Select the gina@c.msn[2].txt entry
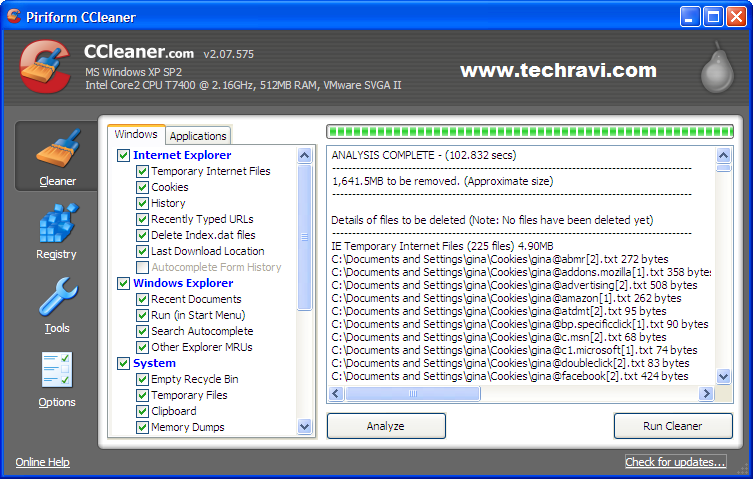Image resolution: width=753 pixels, height=479 pixels. [499, 337]
